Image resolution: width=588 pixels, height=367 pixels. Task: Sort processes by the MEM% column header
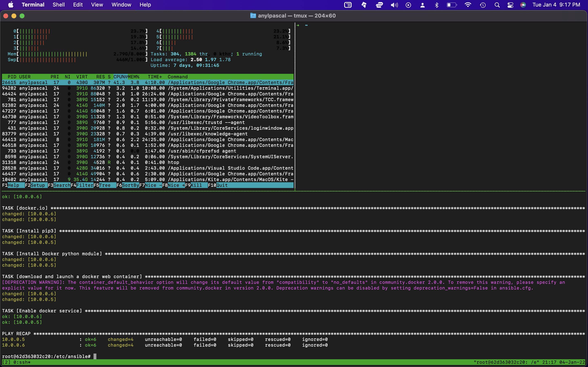133,77
